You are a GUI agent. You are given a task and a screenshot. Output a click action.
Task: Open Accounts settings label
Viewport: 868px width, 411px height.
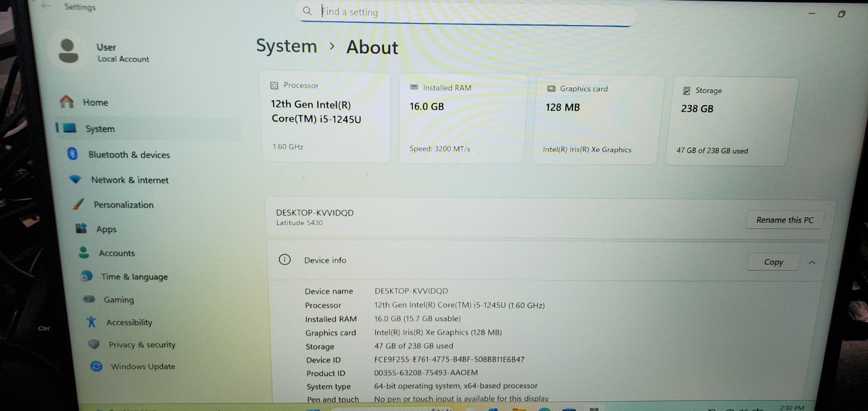click(117, 253)
